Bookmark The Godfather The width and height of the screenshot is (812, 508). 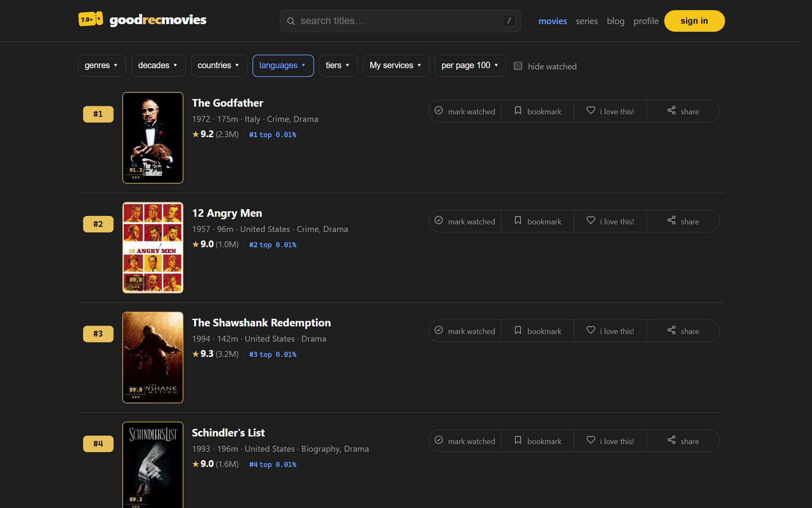coord(538,111)
